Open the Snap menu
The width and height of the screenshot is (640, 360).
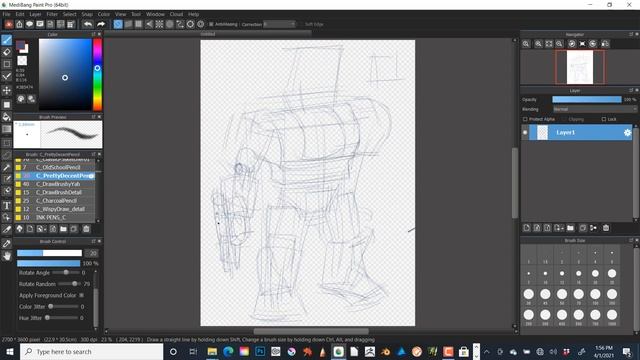(87, 14)
